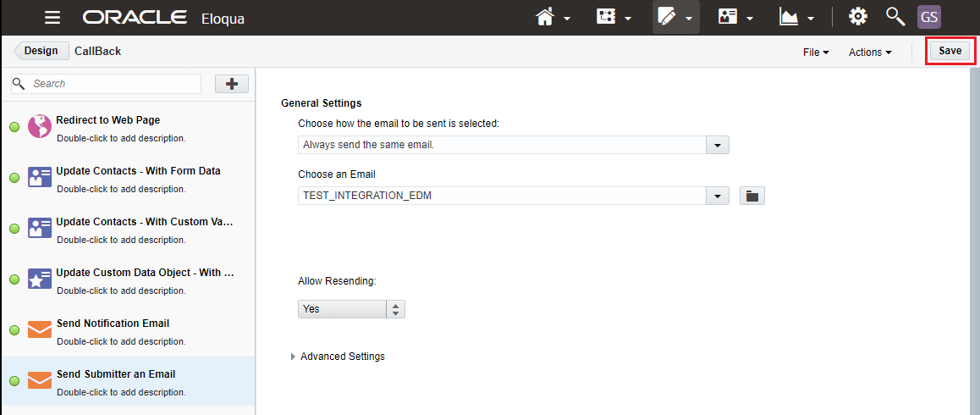
Task: Go back with the Design button
Action: [x=41, y=51]
